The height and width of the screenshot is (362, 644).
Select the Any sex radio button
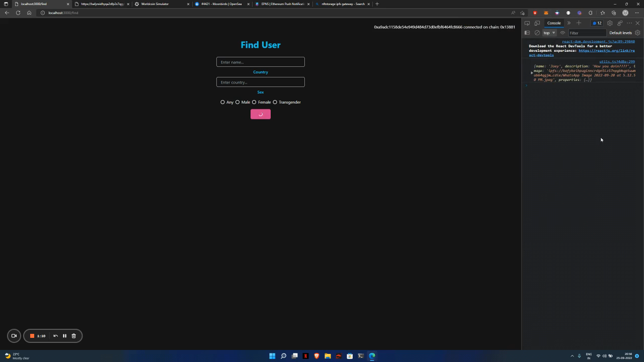click(222, 102)
